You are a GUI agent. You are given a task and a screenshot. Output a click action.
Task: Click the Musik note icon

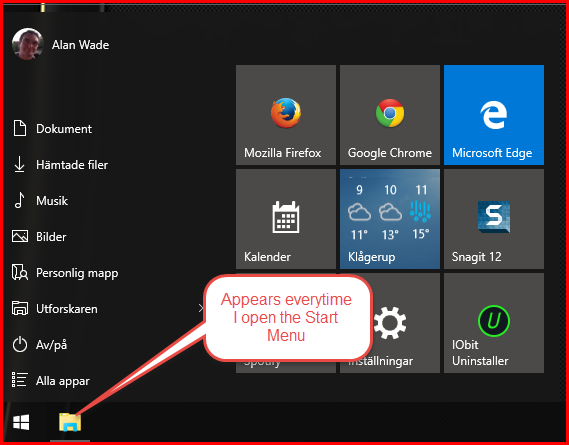(x=19, y=200)
